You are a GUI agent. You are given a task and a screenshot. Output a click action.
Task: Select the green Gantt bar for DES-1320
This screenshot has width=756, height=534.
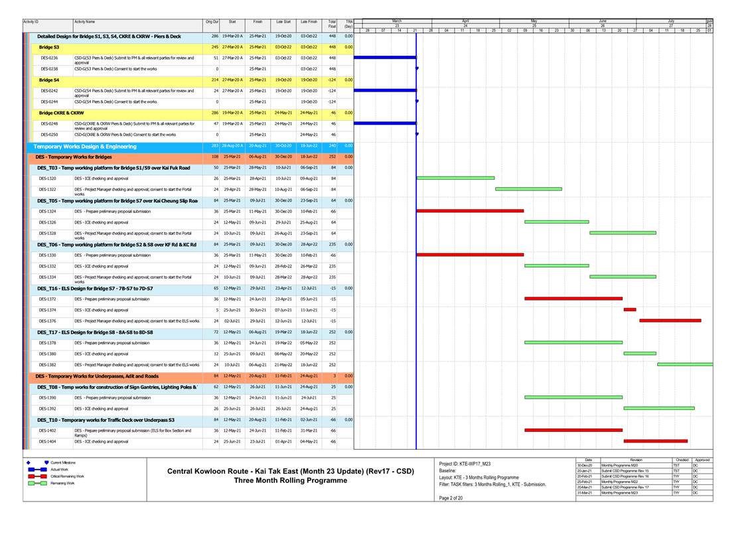pos(455,178)
